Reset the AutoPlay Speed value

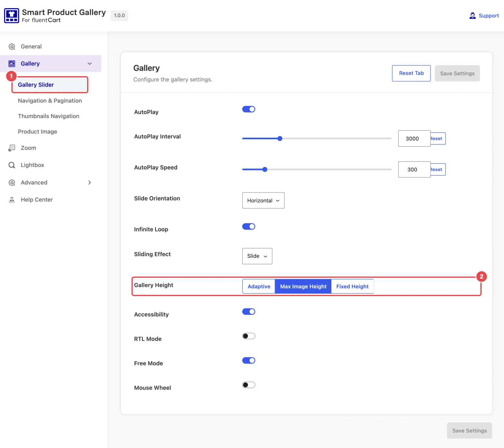coord(438,169)
